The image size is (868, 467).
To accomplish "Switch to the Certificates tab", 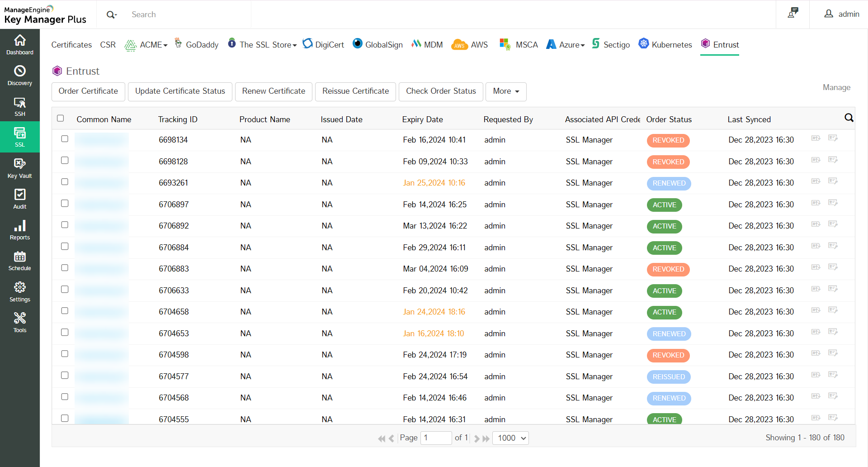I will tap(71, 45).
